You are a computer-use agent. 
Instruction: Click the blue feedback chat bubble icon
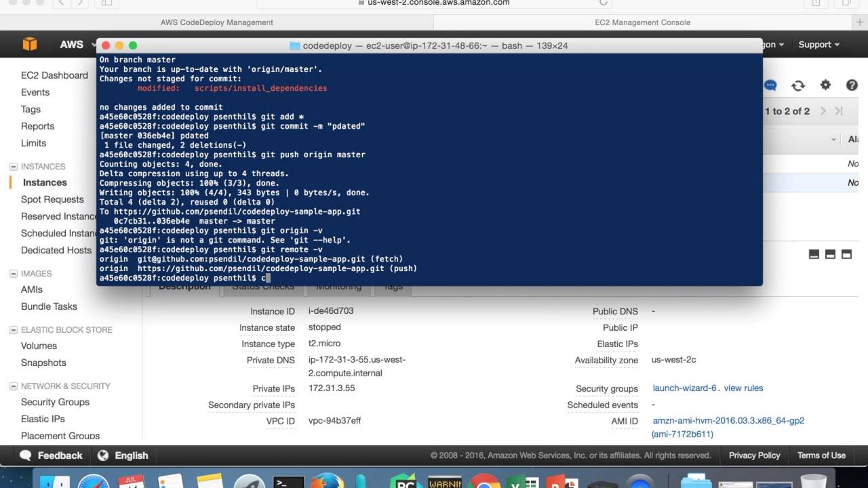point(770,85)
